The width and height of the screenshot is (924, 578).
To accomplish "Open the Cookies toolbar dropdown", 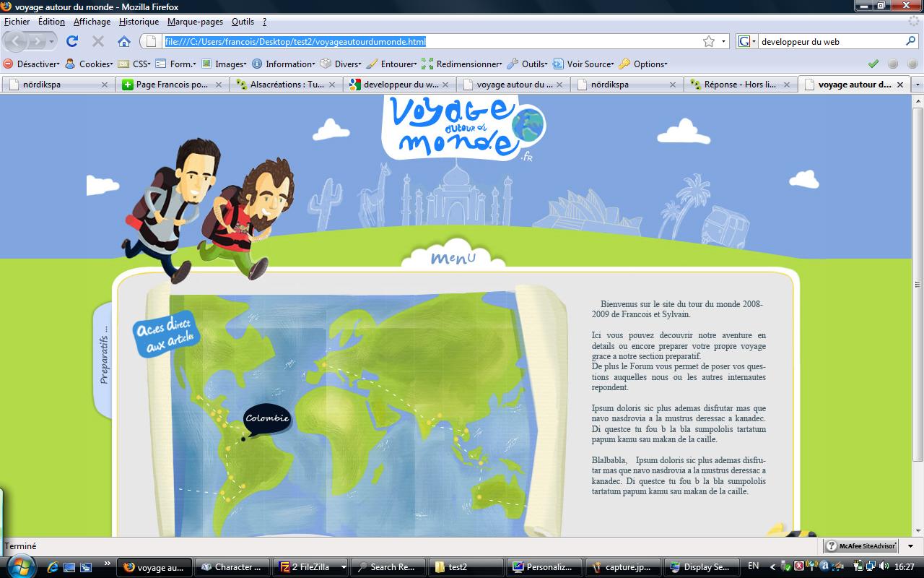I will point(90,64).
